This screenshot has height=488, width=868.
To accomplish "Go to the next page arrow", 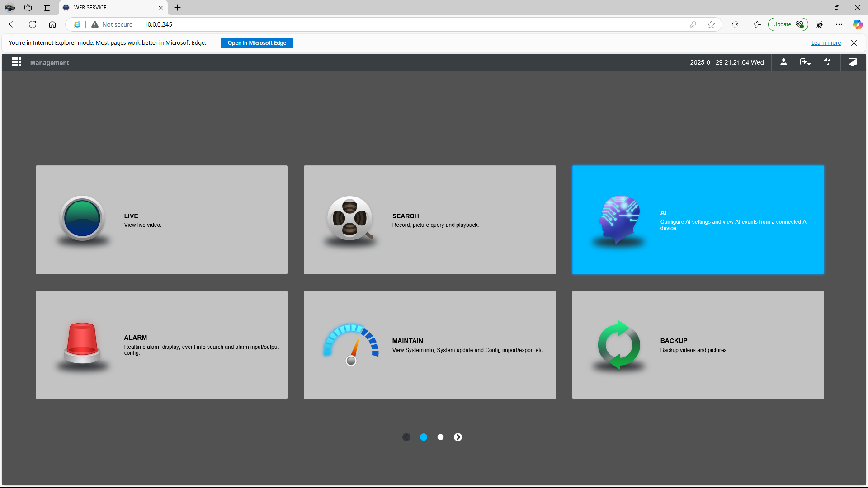I will point(458,437).
